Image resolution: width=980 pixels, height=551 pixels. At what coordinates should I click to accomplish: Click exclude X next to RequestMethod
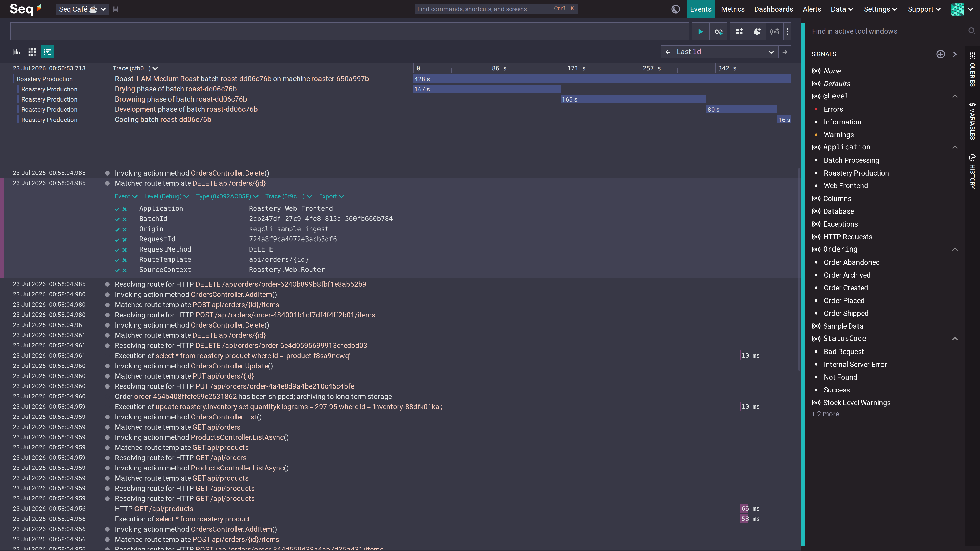pos(124,250)
